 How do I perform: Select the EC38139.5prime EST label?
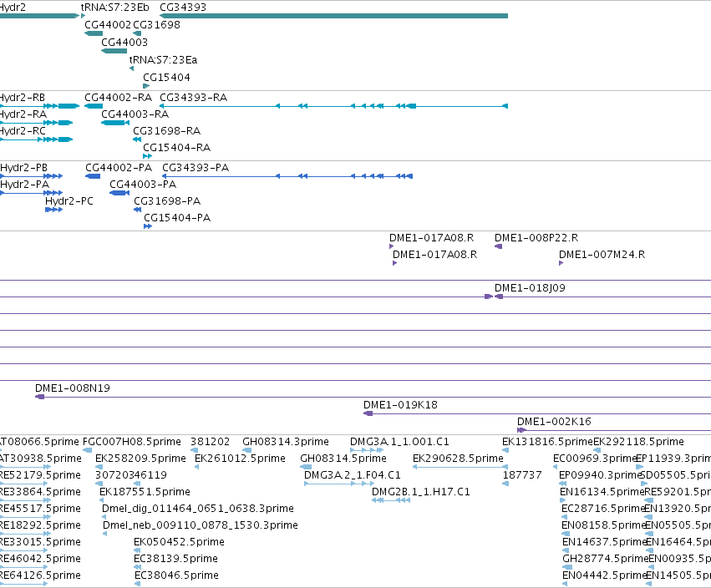176,559
